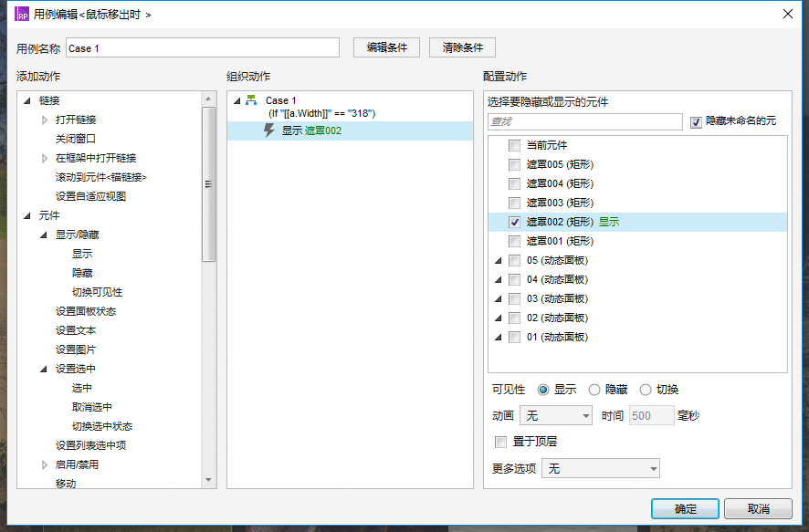Click the 04 (动态面板) checkbox
This screenshot has height=532, width=809.
(514, 280)
